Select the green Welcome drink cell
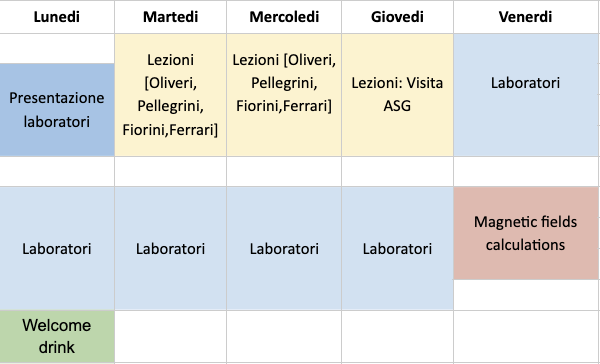 [x=57, y=336]
